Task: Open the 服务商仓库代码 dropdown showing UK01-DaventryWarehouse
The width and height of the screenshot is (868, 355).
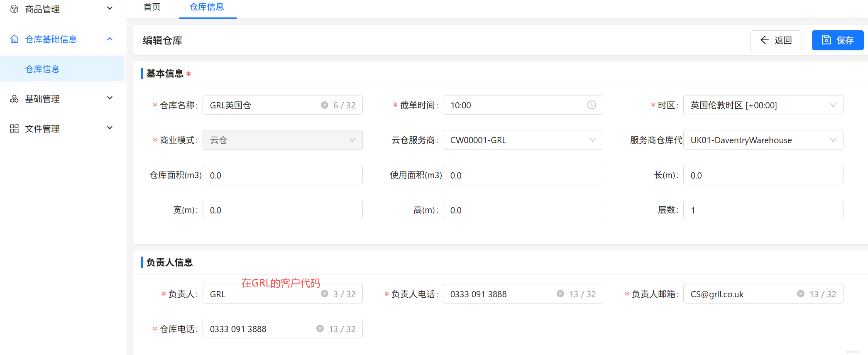Action: [763, 140]
